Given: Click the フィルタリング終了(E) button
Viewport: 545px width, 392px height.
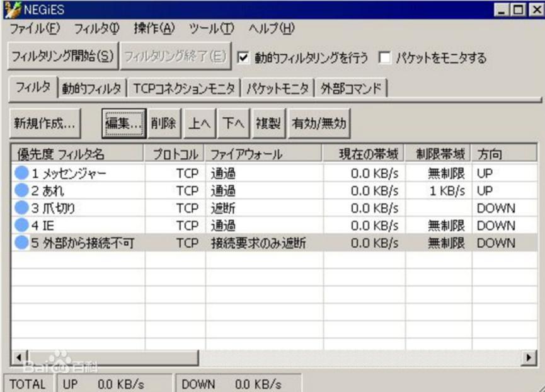Looking at the screenshot, I should (x=175, y=56).
